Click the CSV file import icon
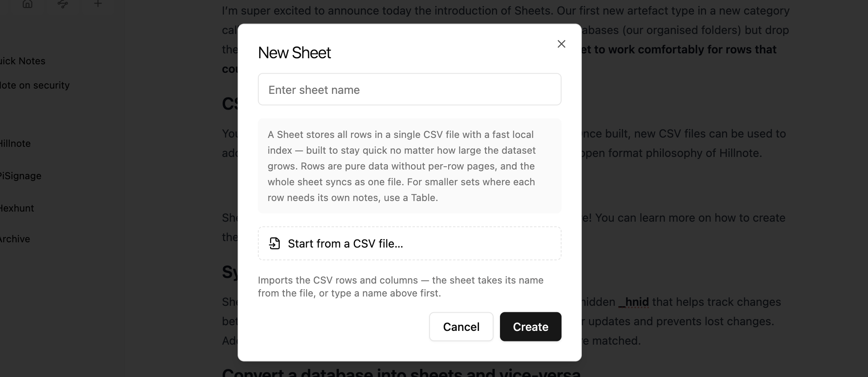Viewport: 868px width, 377px height. click(x=274, y=243)
